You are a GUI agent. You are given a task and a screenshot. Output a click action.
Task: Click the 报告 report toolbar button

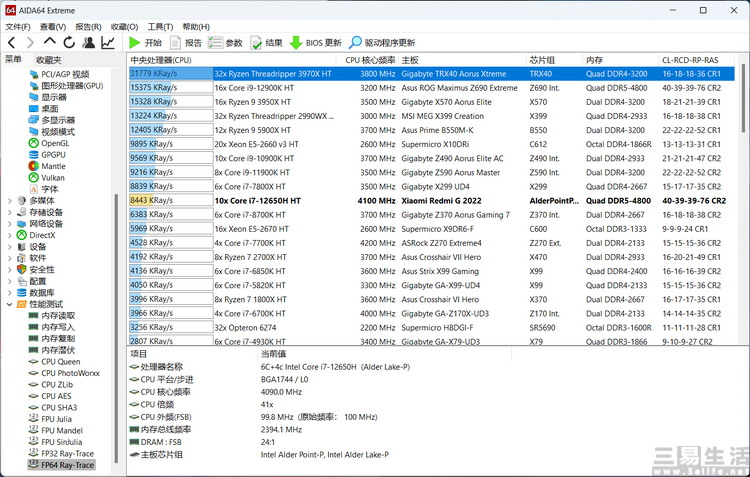click(x=186, y=43)
